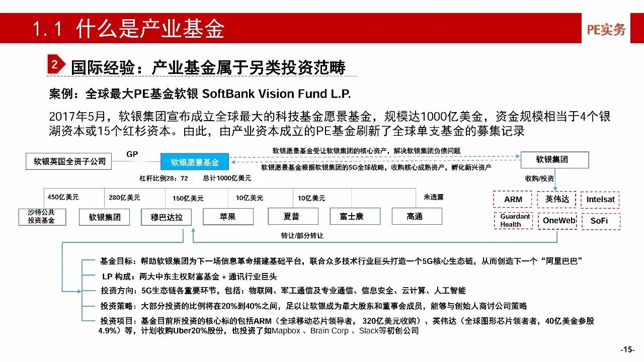Click the red number 2 badge
The width and height of the screenshot is (644, 362).
tap(56, 64)
